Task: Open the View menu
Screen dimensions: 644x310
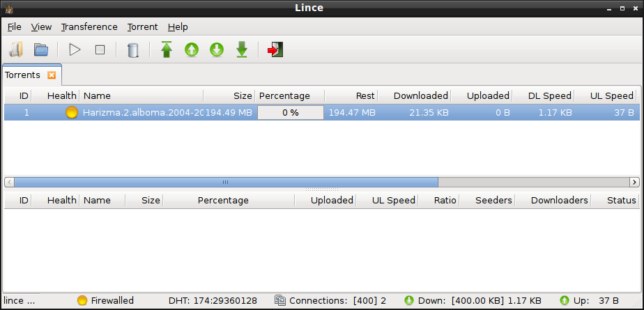Action: click(42, 27)
